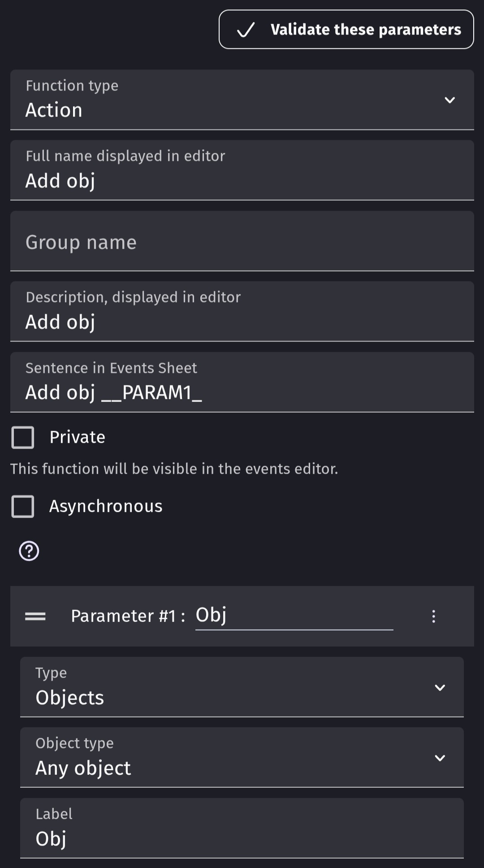Click the Asynchronous label text

click(x=106, y=506)
